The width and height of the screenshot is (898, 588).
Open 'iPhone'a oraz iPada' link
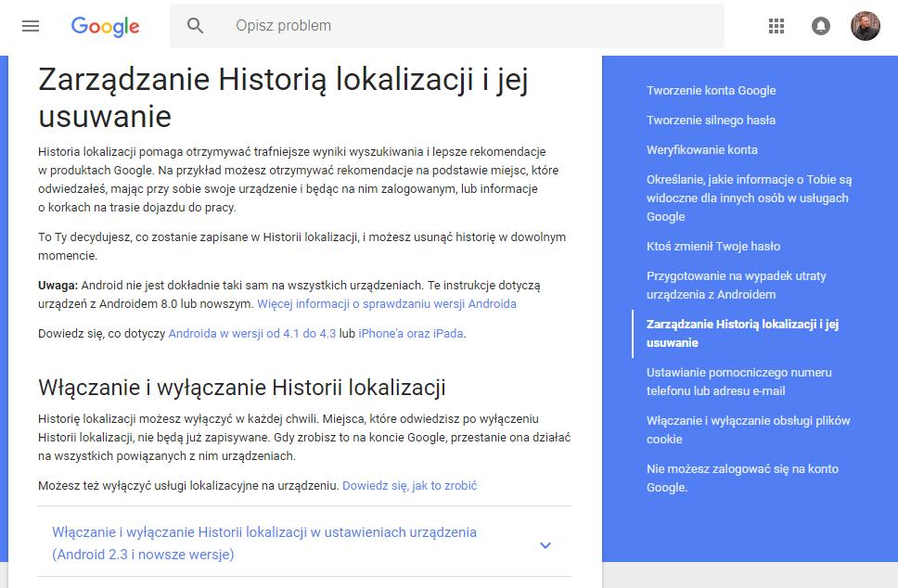pyautogui.click(x=411, y=333)
